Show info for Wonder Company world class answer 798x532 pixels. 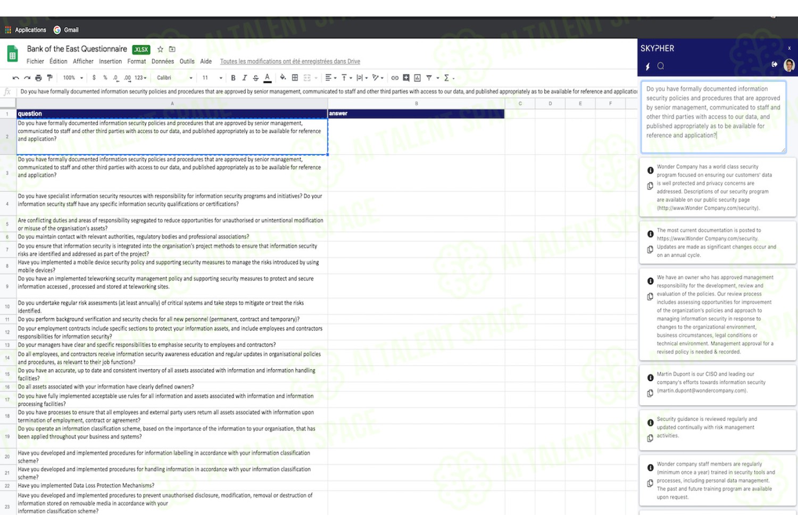(650, 170)
